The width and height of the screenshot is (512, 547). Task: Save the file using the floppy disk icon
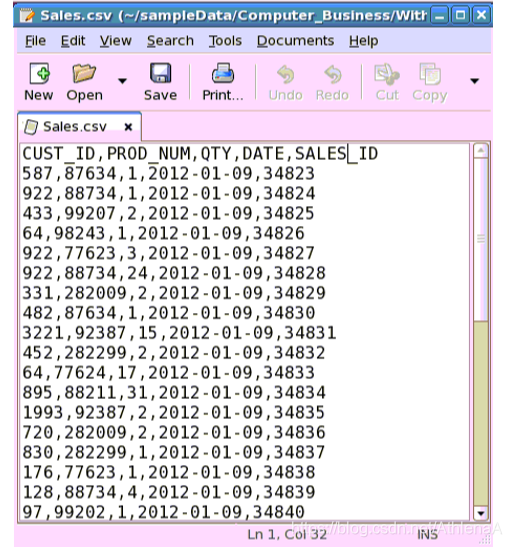click(160, 73)
